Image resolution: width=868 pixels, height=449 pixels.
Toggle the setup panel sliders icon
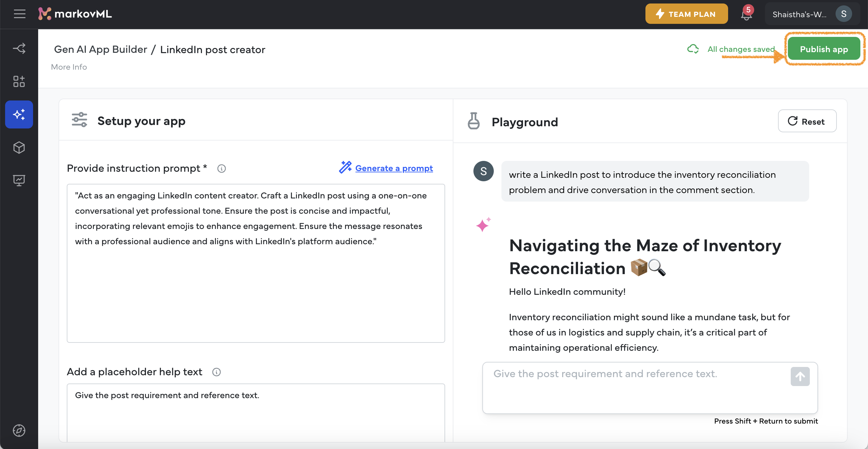point(79,120)
